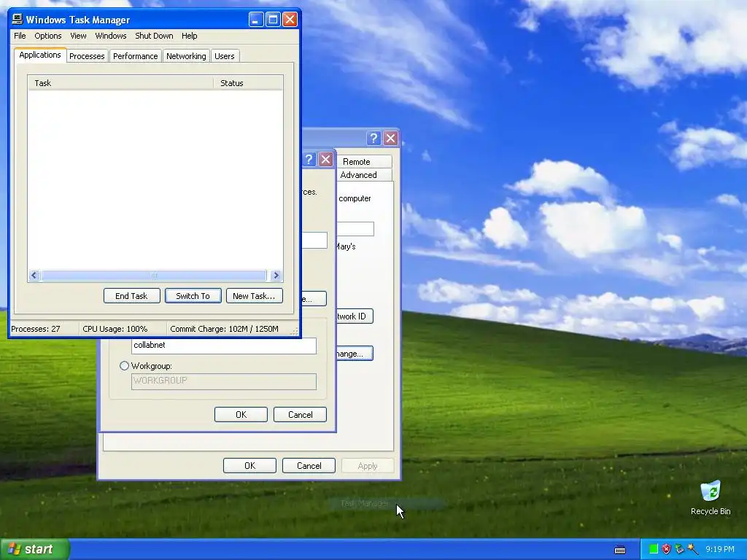Click the Commit Charge status text
The width and height of the screenshot is (747, 560).
tap(224, 329)
